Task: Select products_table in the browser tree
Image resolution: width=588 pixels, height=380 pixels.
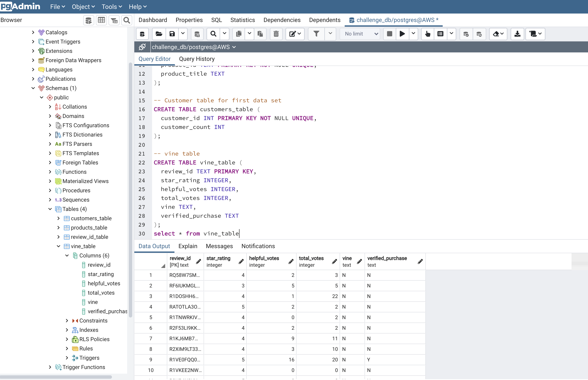Action: (89, 227)
